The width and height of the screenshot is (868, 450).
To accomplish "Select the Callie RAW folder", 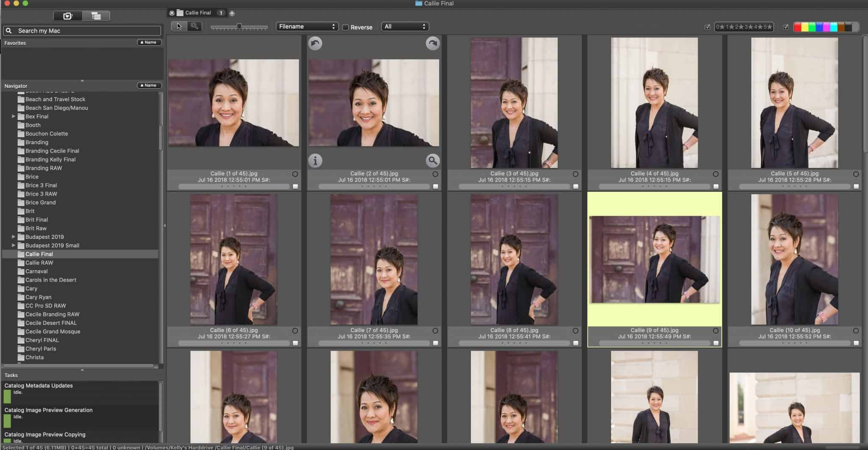I will pyautogui.click(x=39, y=262).
